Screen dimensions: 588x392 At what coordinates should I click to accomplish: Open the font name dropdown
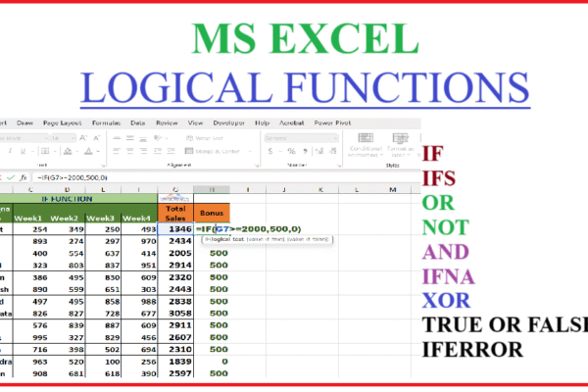coord(46,138)
